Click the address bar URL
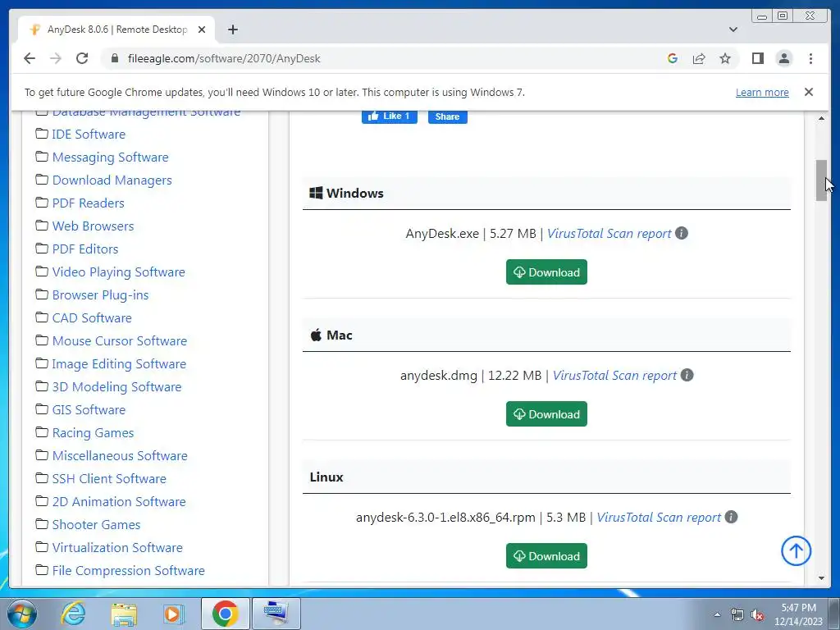The width and height of the screenshot is (840, 630). pos(224,58)
